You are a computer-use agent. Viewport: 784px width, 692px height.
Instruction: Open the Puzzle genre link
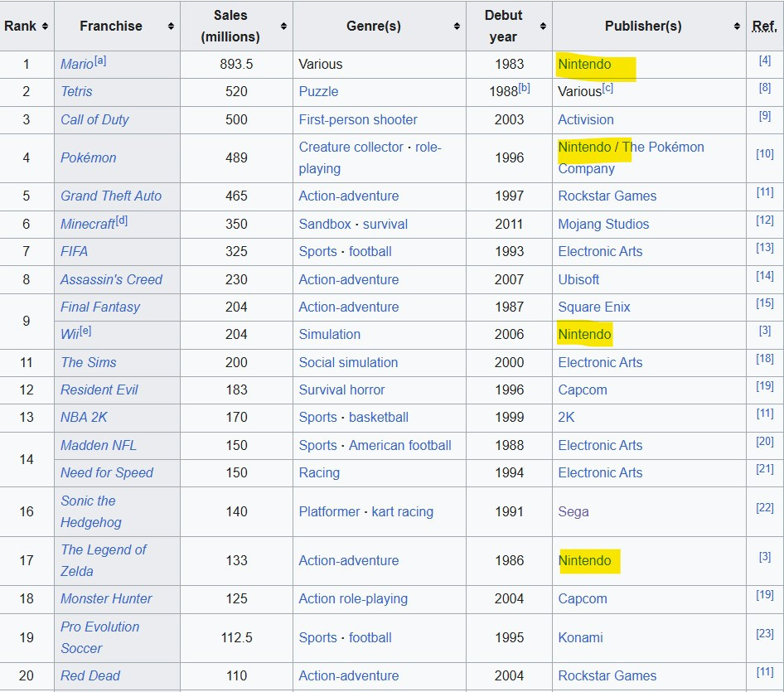tap(318, 91)
